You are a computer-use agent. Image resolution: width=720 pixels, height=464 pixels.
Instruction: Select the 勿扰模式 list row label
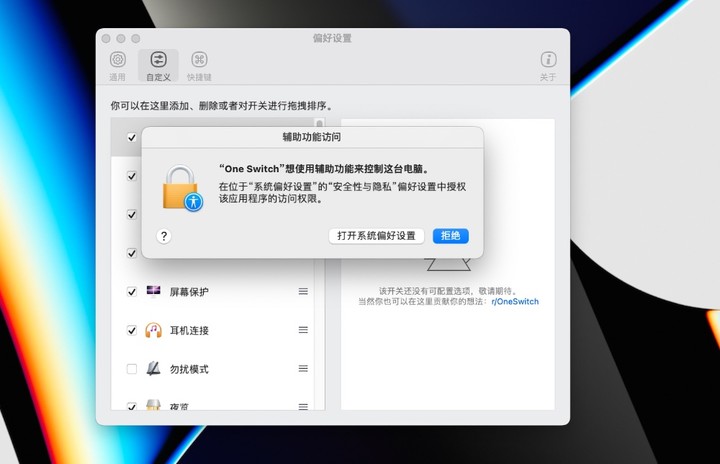coord(189,369)
